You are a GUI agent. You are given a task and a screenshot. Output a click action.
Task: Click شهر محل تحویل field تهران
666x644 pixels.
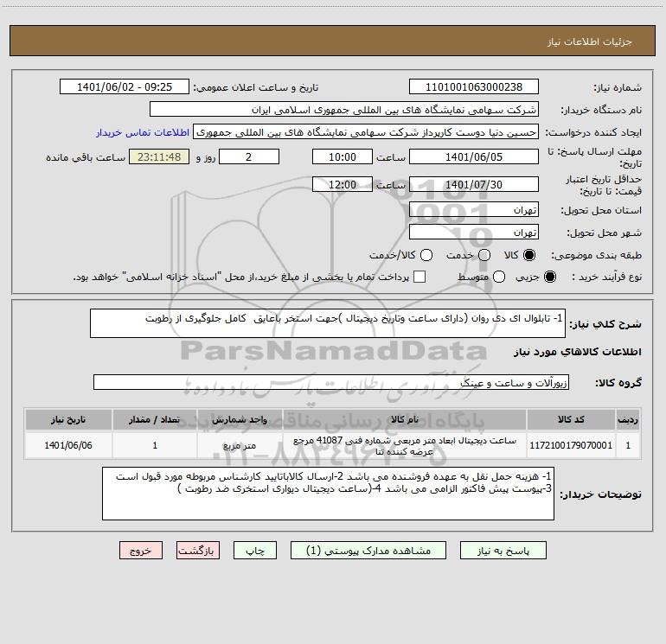(474, 233)
